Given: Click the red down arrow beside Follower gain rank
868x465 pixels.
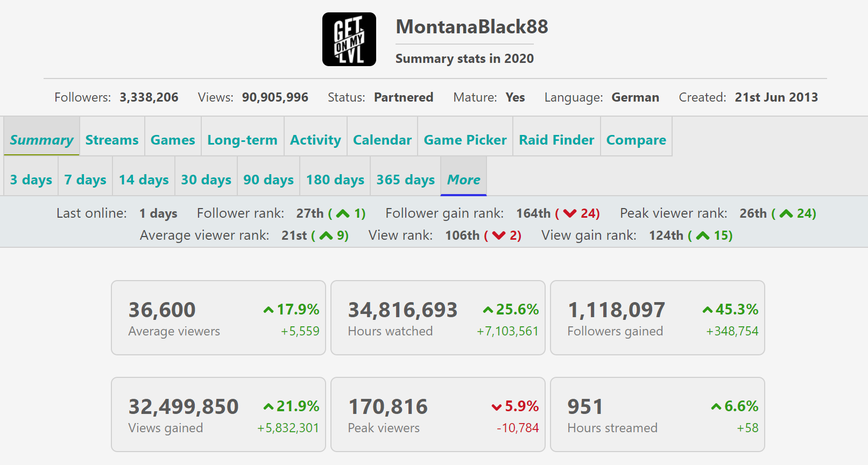Looking at the screenshot, I should [x=569, y=214].
